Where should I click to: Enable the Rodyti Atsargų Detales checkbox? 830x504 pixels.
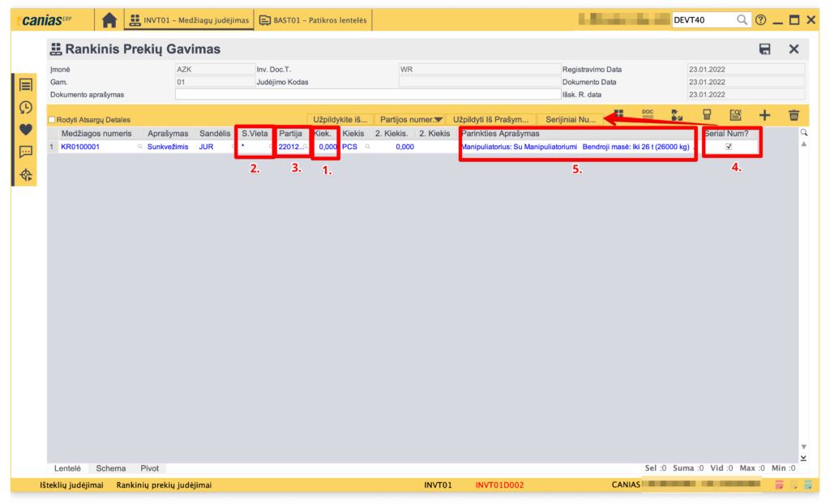(x=53, y=120)
